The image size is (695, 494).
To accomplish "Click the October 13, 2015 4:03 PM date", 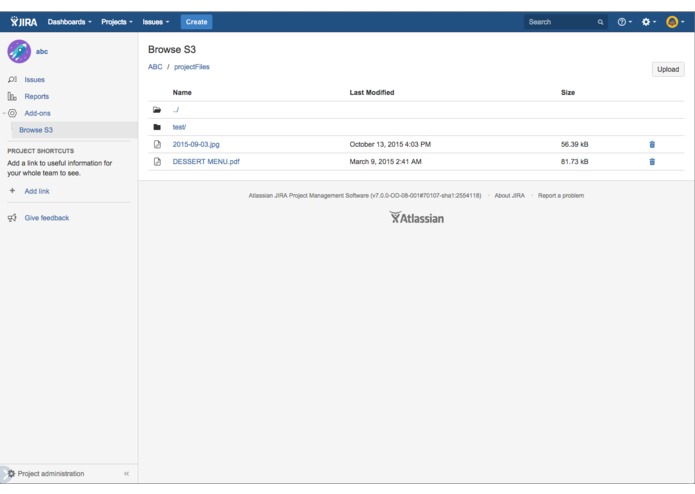I will click(x=390, y=144).
